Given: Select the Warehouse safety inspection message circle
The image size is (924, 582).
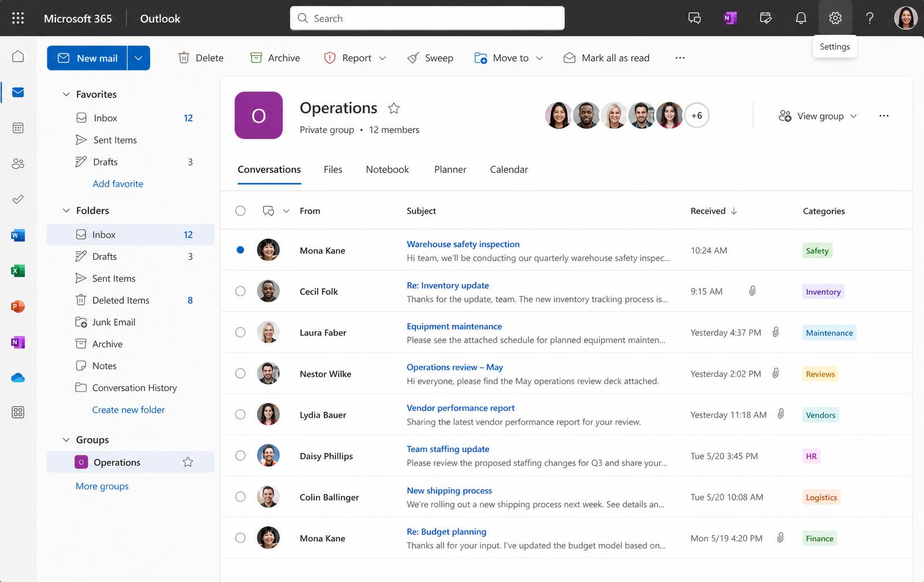Looking at the screenshot, I should click(240, 250).
